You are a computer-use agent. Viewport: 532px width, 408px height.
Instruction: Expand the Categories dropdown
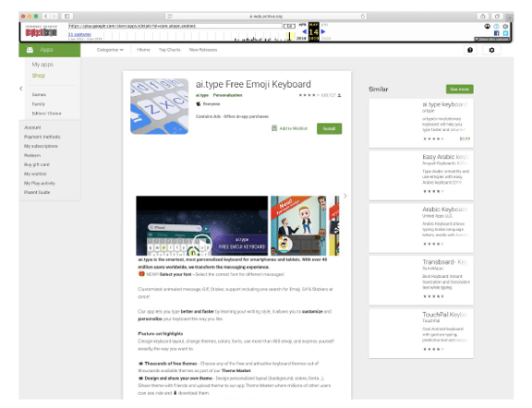click(110, 50)
